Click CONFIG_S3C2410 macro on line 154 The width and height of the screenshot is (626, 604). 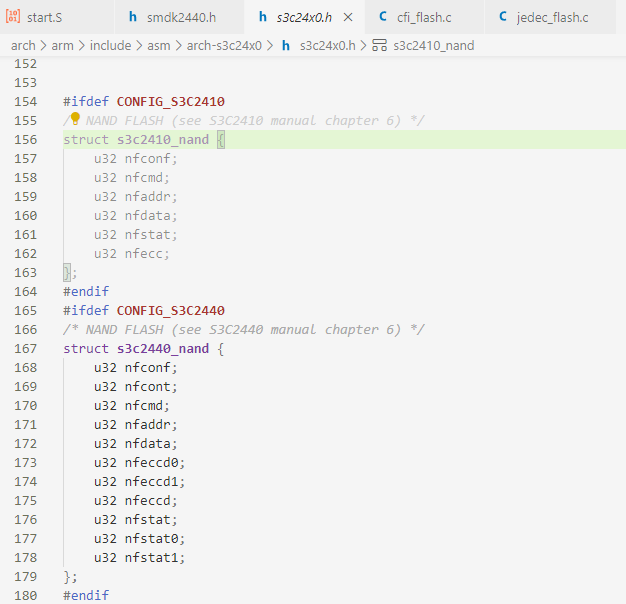pyautogui.click(x=170, y=101)
